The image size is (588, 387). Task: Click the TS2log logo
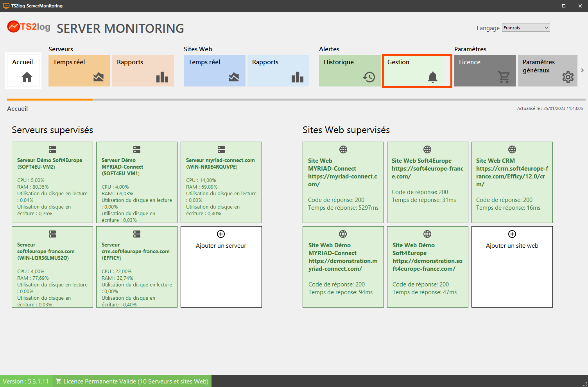pyautogui.click(x=29, y=27)
